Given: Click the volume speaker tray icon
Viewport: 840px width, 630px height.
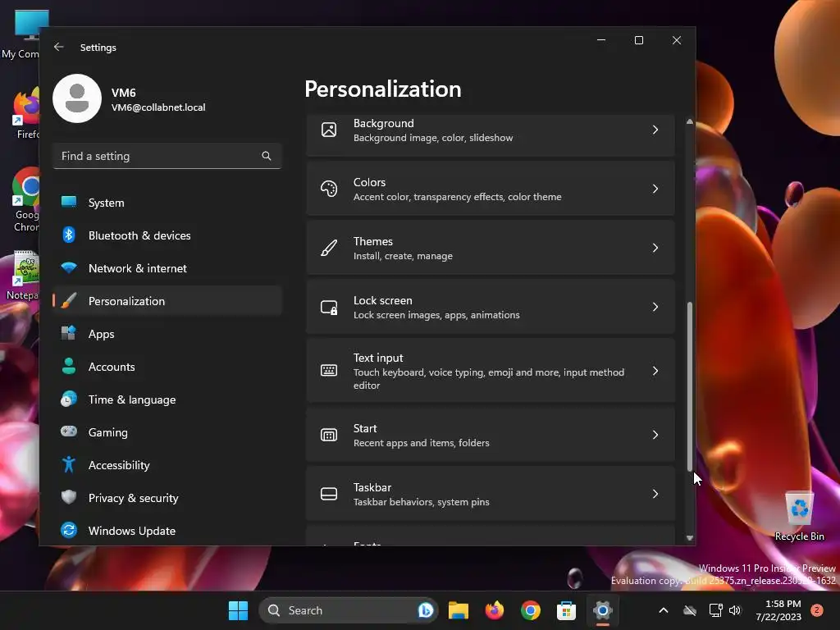Looking at the screenshot, I should (735, 610).
